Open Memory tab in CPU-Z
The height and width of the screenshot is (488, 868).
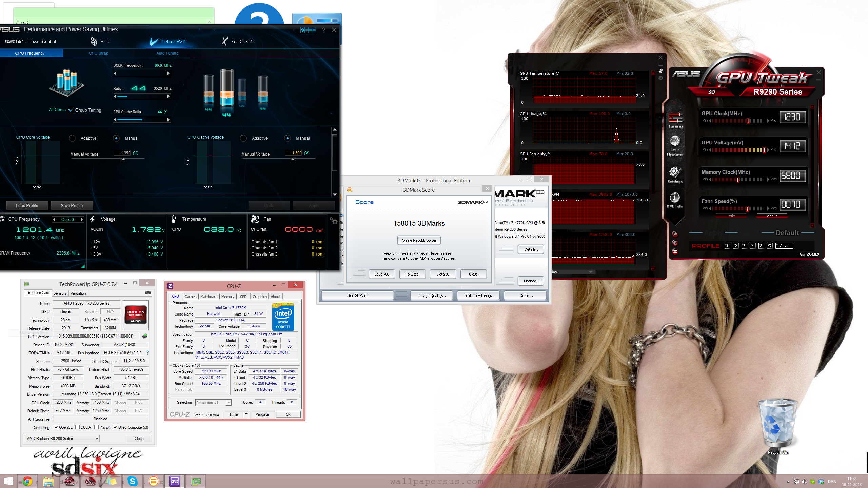[228, 297]
